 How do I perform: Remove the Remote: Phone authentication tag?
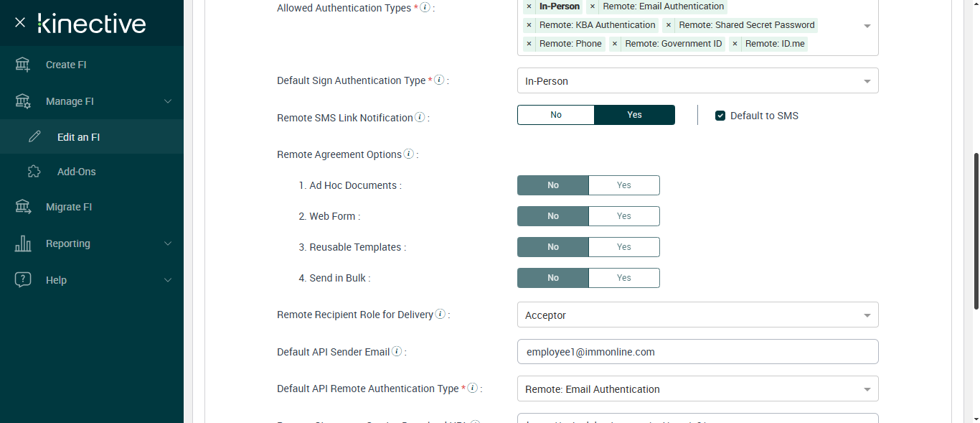pos(529,44)
